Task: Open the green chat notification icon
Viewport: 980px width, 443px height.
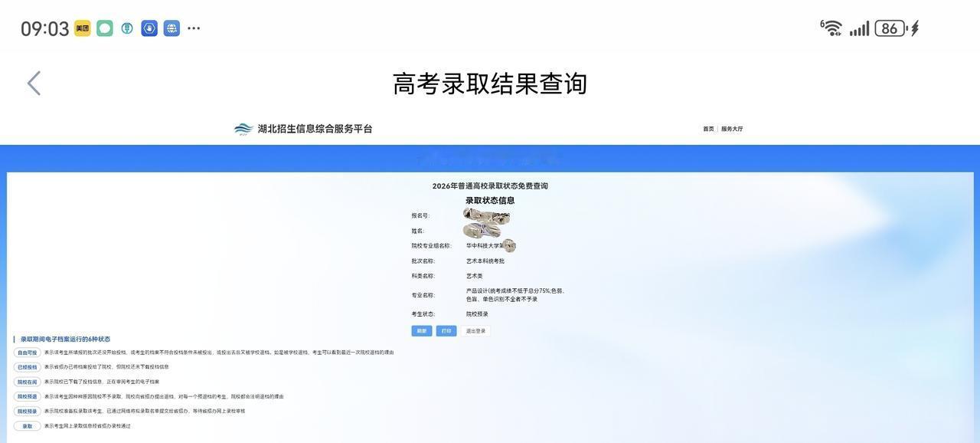Action: click(x=105, y=28)
